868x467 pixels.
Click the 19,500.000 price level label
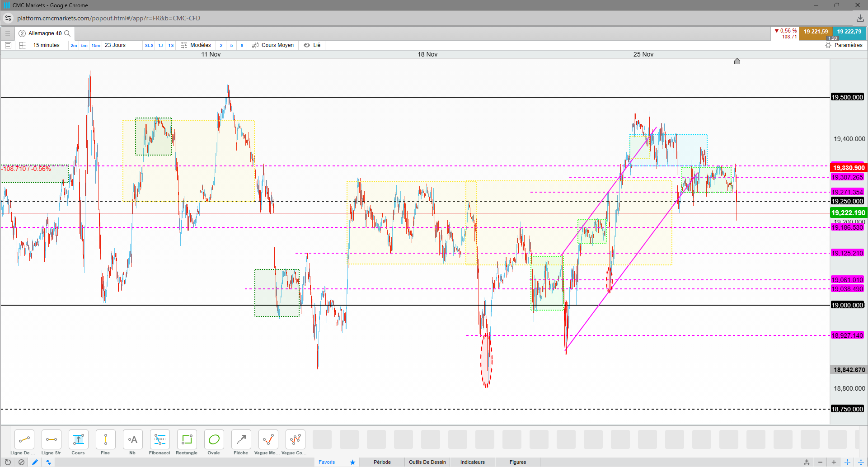click(x=847, y=97)
